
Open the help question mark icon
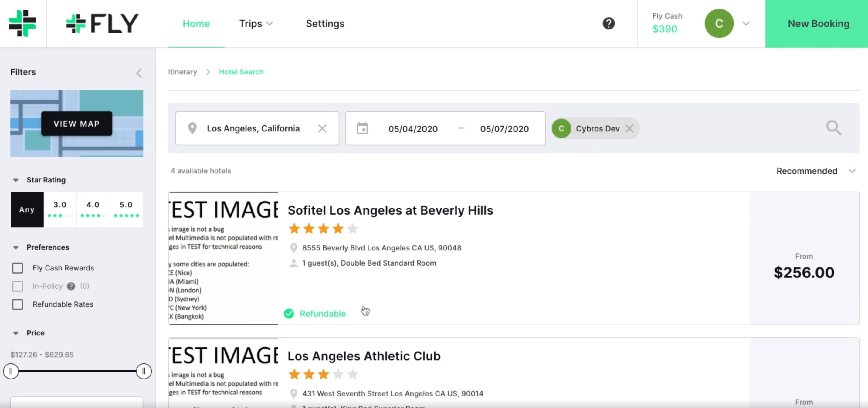609,24
